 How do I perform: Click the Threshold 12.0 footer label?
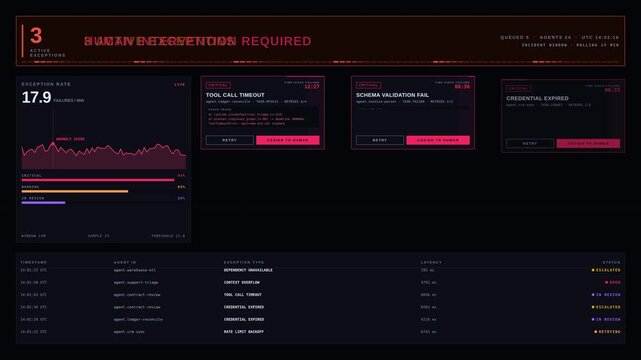pos(168,236)
